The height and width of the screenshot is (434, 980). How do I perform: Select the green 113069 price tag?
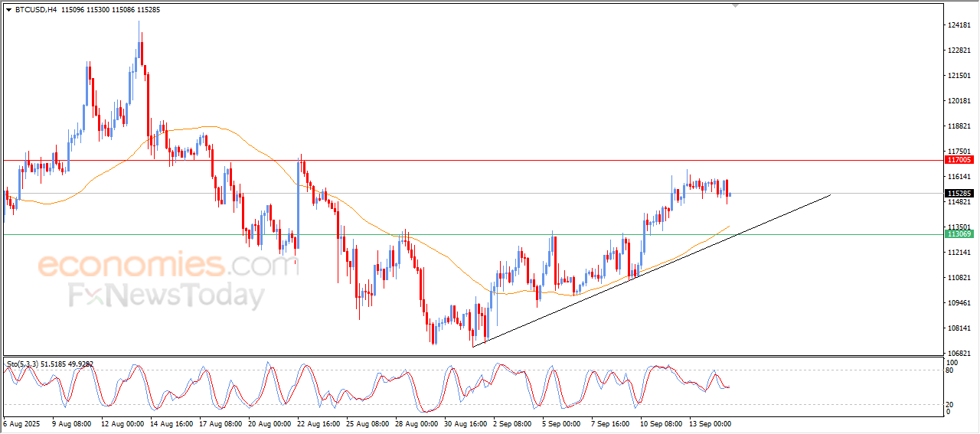click(959, 234)
